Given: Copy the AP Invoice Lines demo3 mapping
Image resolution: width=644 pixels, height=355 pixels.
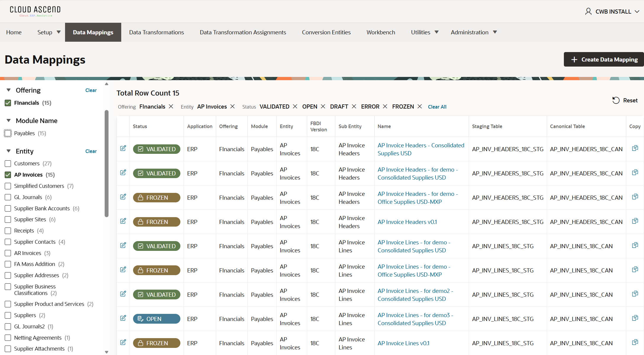Looking at the screenshot, I should (x=635, y=318).
